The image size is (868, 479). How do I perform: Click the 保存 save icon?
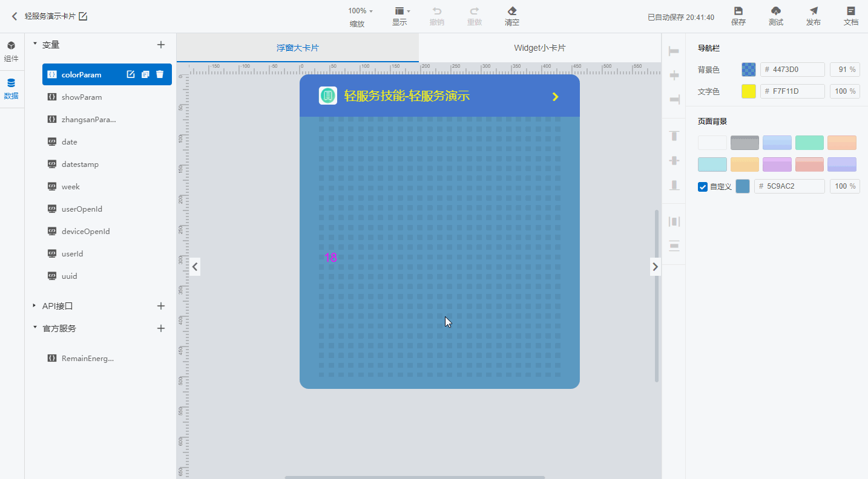[x=738, y=11]
